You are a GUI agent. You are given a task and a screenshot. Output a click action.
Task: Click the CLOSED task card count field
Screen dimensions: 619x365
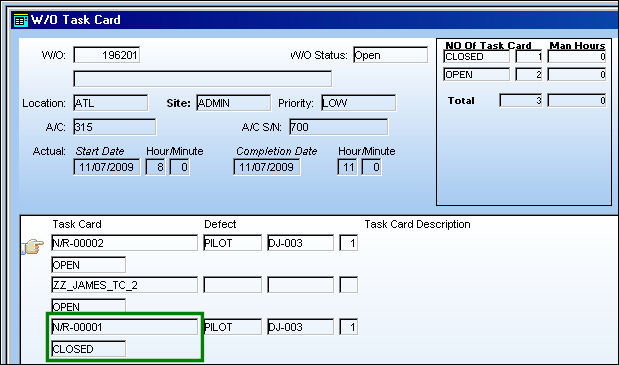tap(529, 57)
